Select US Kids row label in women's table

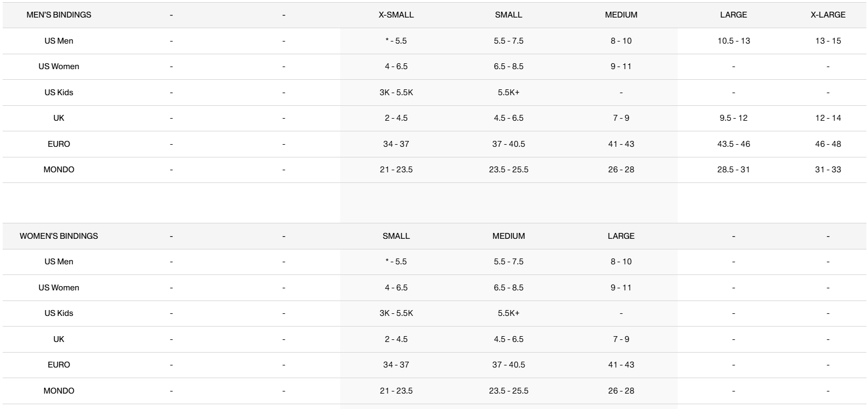point(58,313)
